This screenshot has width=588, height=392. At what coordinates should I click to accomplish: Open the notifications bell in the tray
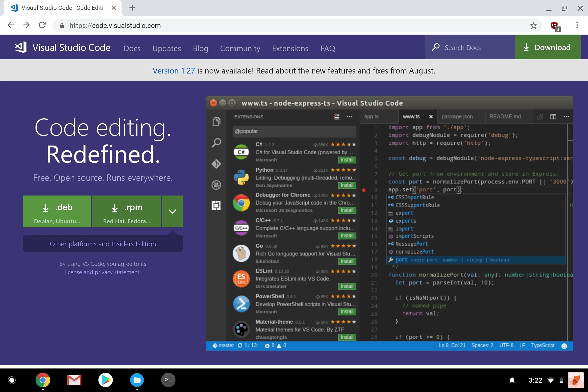click(x=512, y=380)
